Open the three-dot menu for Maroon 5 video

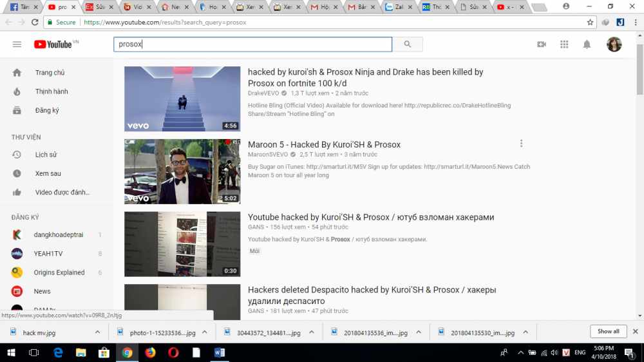[521, 144]
